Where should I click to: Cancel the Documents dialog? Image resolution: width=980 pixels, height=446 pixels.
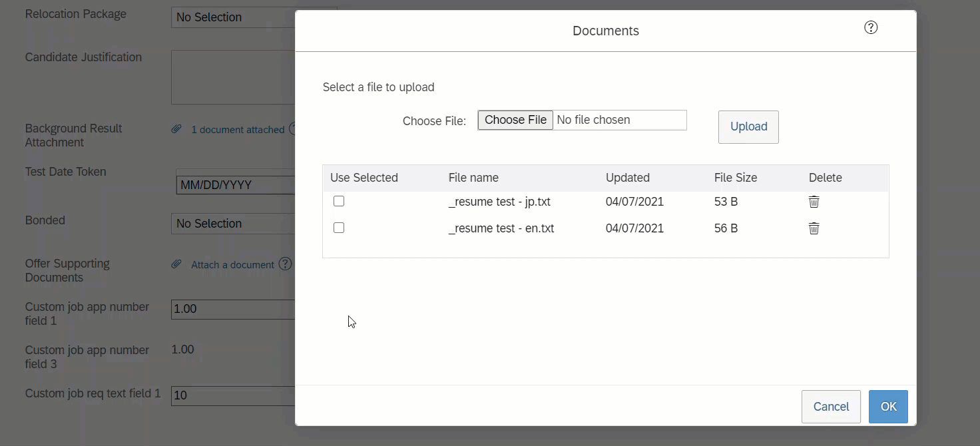point(831,407)
